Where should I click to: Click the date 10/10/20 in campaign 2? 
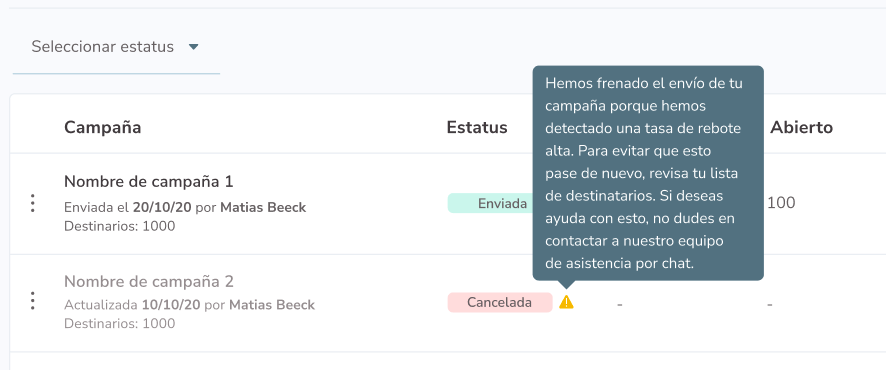click(x=171, y=305)
